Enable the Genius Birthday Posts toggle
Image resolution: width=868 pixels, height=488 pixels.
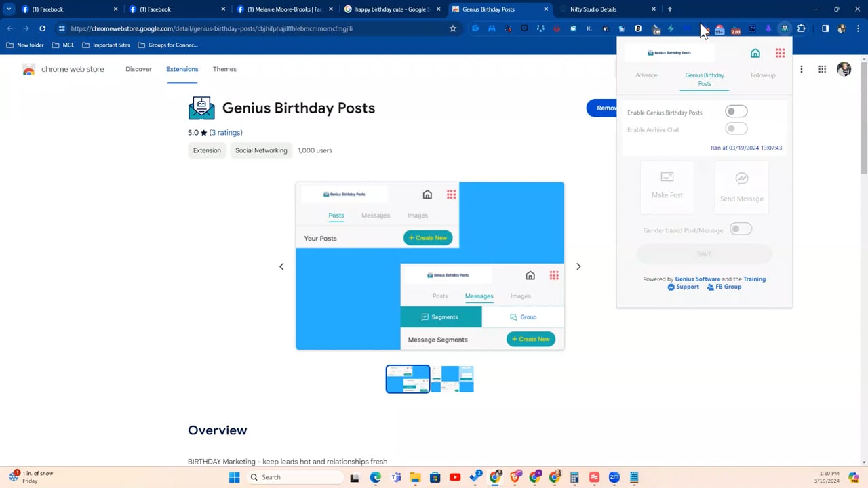pyautogui.click(x=736, y=111)
